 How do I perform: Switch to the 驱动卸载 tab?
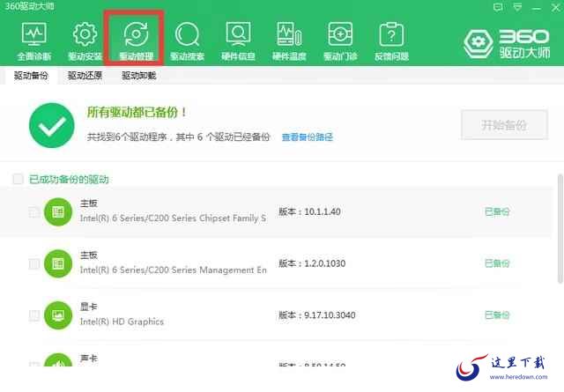[139, 76]
